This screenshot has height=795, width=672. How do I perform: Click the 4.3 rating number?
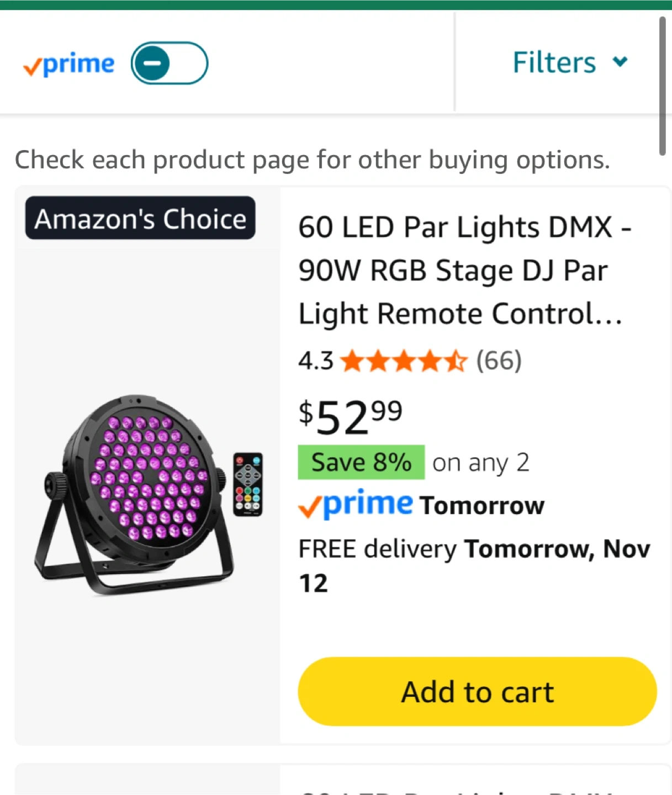click(x=315, y=361)
